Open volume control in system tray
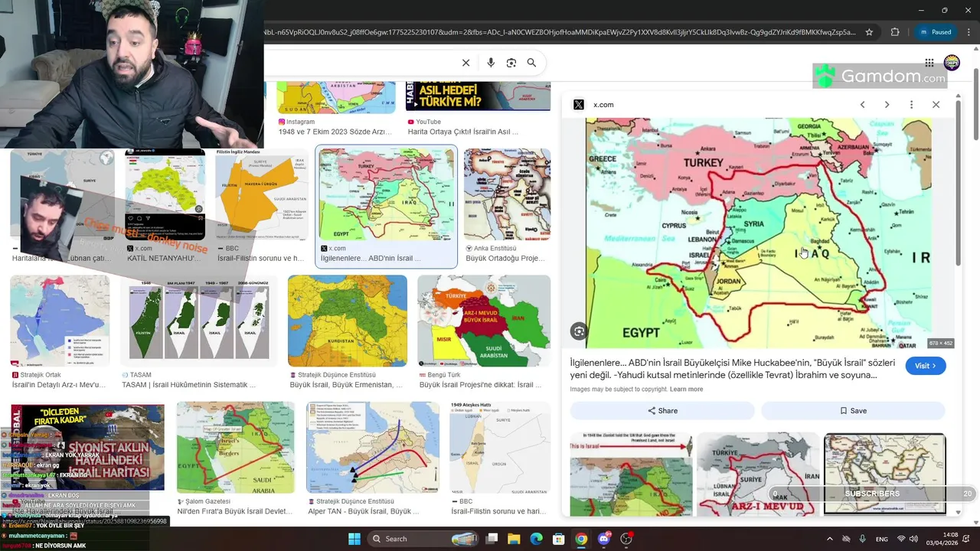This screenshot has height=551, width=980. (913, 539)
